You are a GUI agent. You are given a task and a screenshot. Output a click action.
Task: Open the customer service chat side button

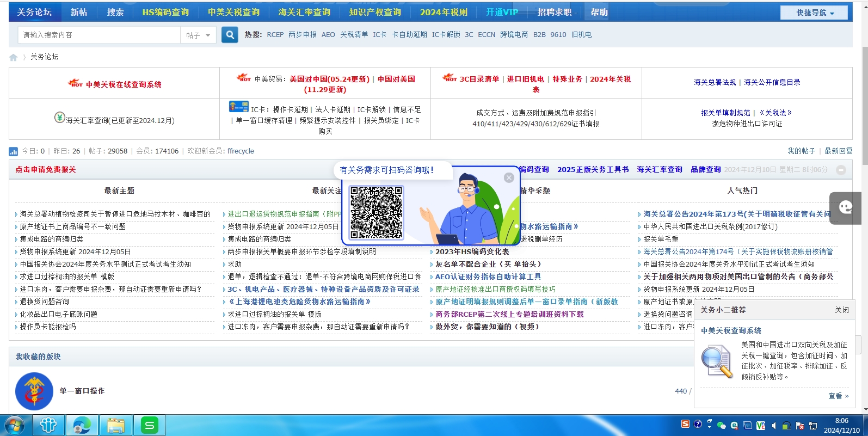point(845,208)
